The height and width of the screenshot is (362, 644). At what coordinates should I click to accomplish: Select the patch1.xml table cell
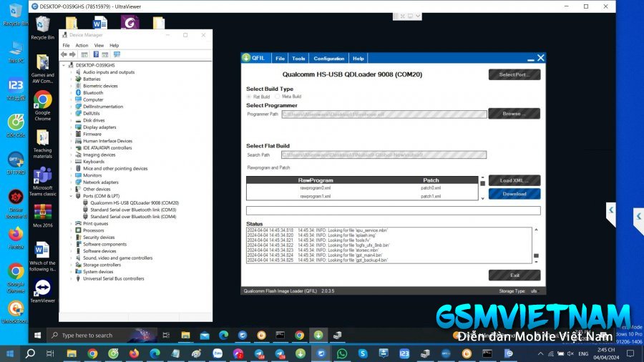tap(431, 197)
